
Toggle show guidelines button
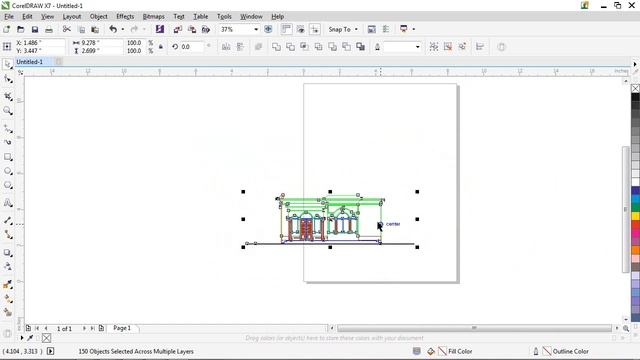(x=314, y=29)
